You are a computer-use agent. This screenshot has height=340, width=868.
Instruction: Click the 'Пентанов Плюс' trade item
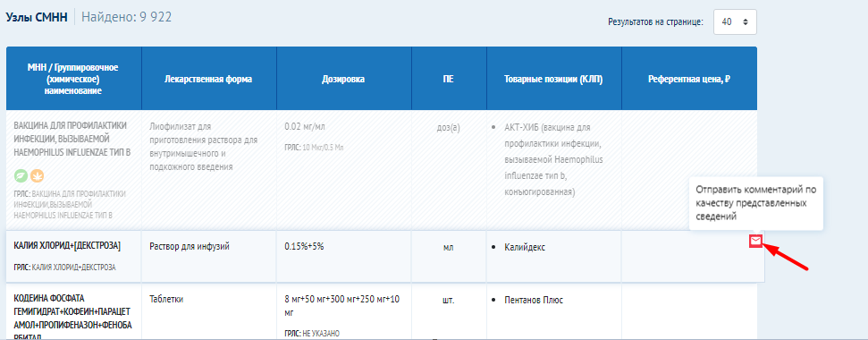point(535,300)
